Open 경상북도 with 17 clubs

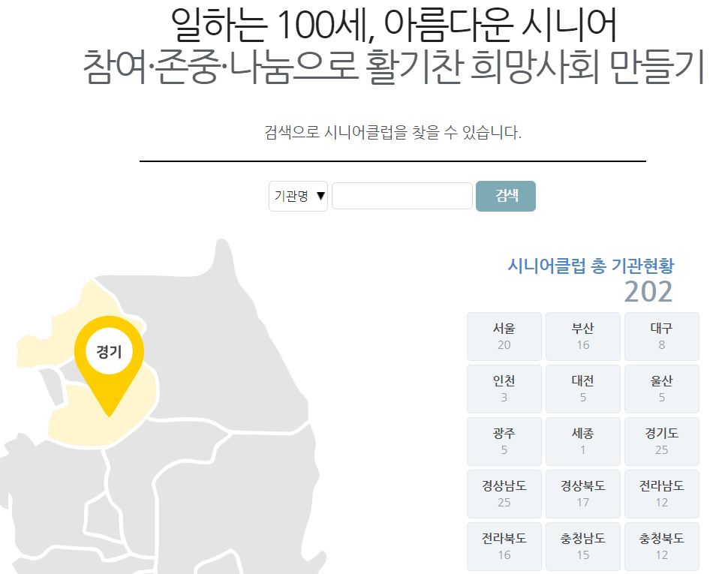tap(582, 494)
